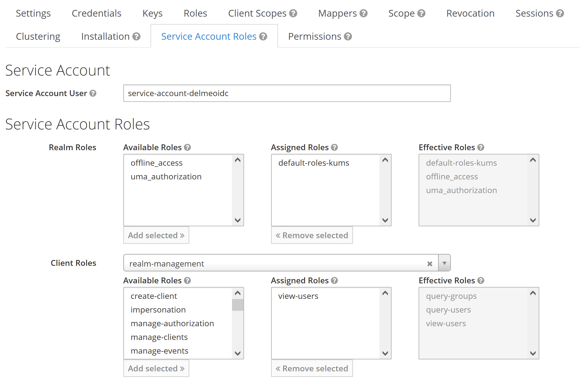Clear the realm-management client selection
The width and height of the screenshot is (580, 392).
pos(430,264)
